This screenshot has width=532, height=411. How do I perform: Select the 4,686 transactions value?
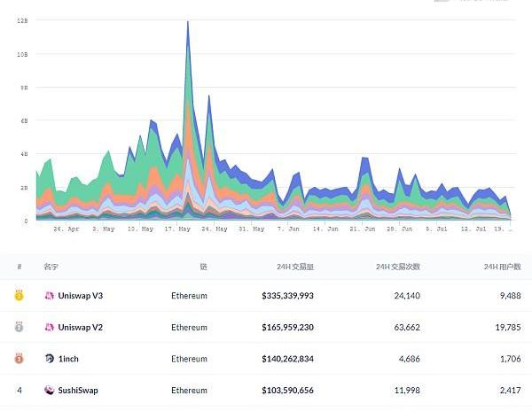tap(410, 359)
